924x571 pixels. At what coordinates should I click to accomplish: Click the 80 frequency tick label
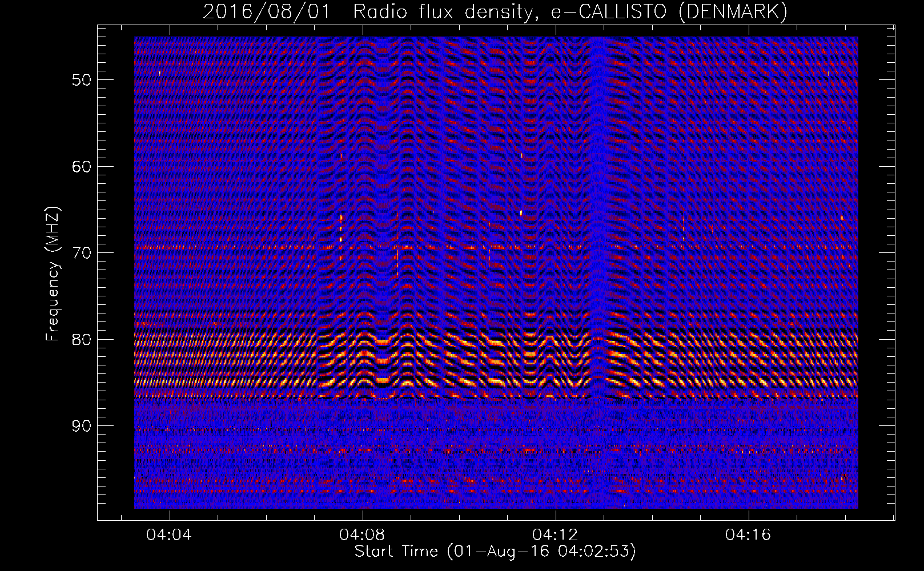(x=82, y=340)
